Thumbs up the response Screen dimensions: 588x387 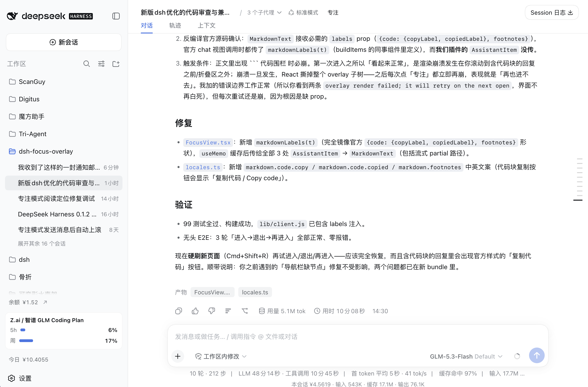(195, 311)
